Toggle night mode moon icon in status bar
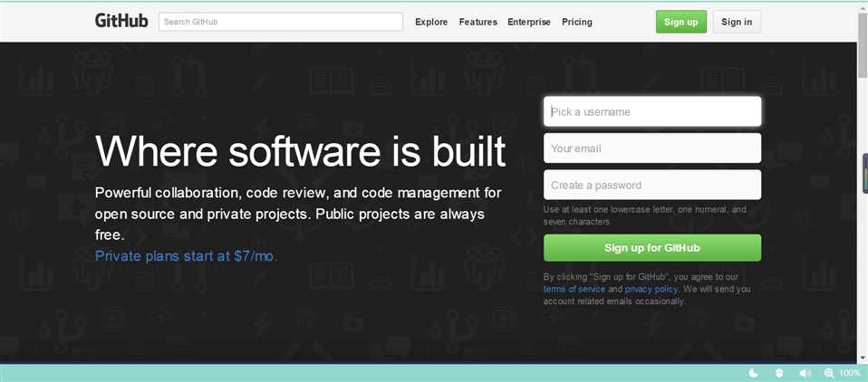 753,373
